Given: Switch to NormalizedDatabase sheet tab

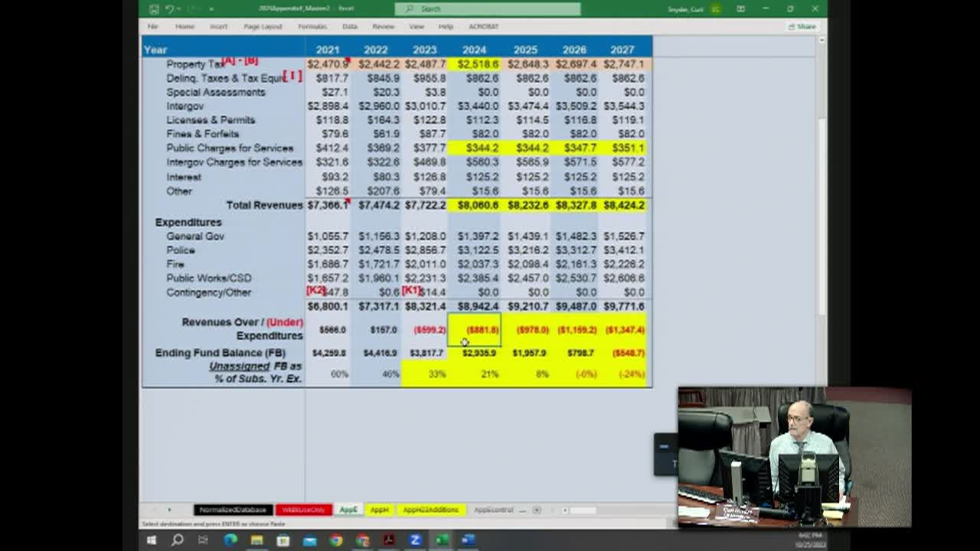Looking at the screenshot, I should pyautogui.click(x=233, y=510).
